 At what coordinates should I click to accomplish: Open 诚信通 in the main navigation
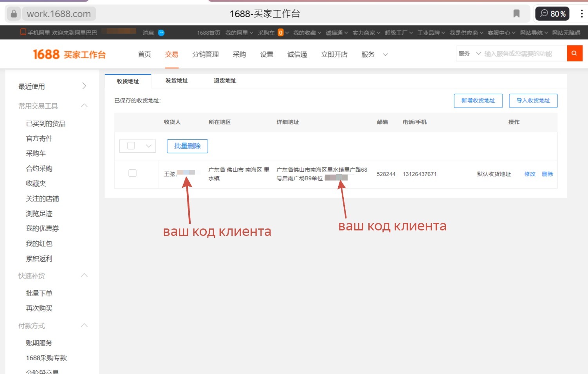297,54
